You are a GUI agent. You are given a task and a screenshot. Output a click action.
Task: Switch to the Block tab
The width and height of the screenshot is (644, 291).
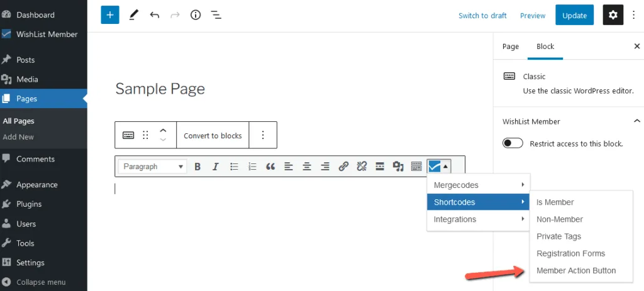coord(545,47)
